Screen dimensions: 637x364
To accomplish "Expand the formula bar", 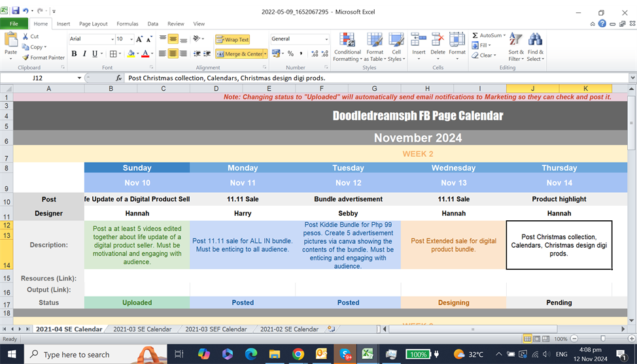I will (632, 78).
